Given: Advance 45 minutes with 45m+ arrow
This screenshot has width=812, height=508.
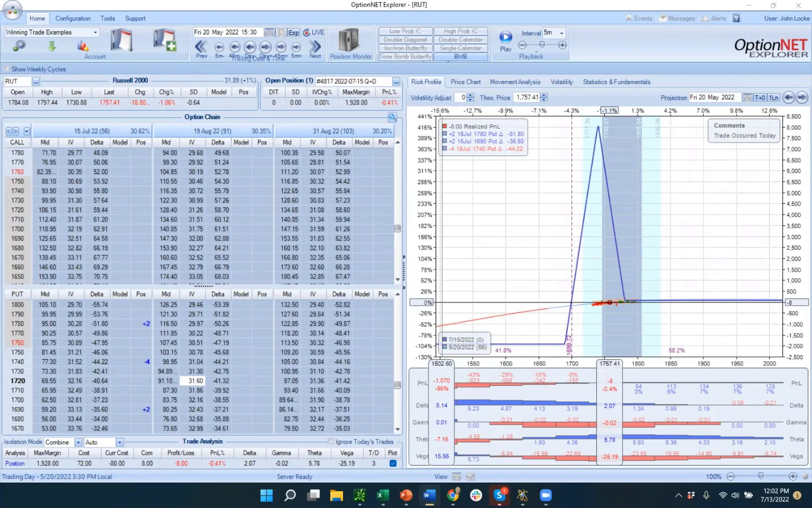Looking at the screenshot, I should click(x=281, y=47).
